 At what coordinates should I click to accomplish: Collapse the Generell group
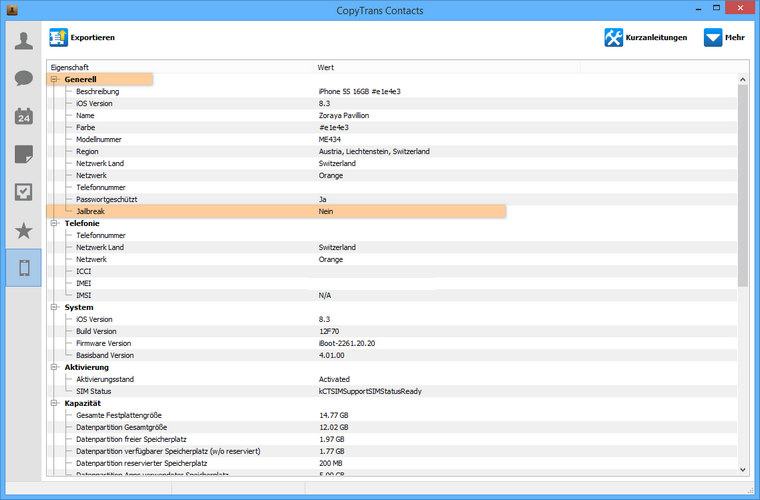click(x=54, y=79)
